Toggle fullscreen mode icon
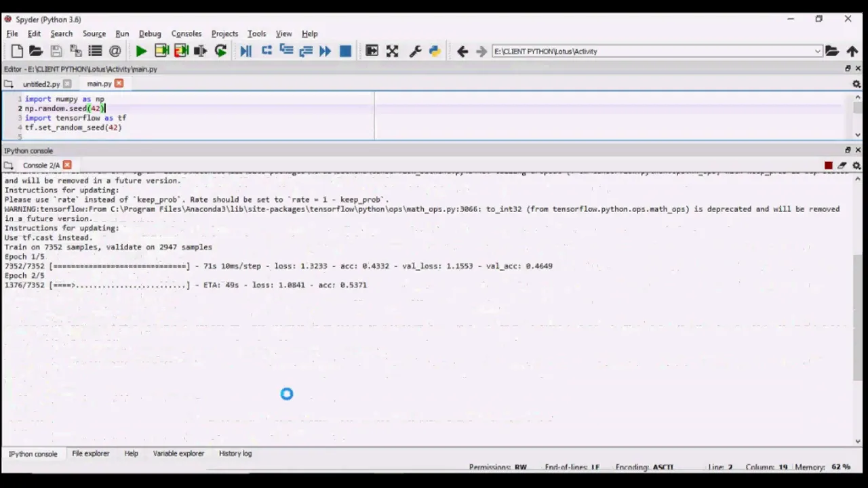Image resolution: width=868 pixels, height=488 pixels. pos(392,51)
